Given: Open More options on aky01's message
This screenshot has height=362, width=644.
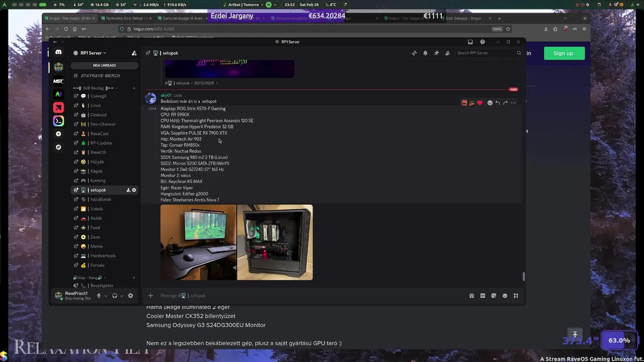Looking at the screenshot, I should 513,103.
